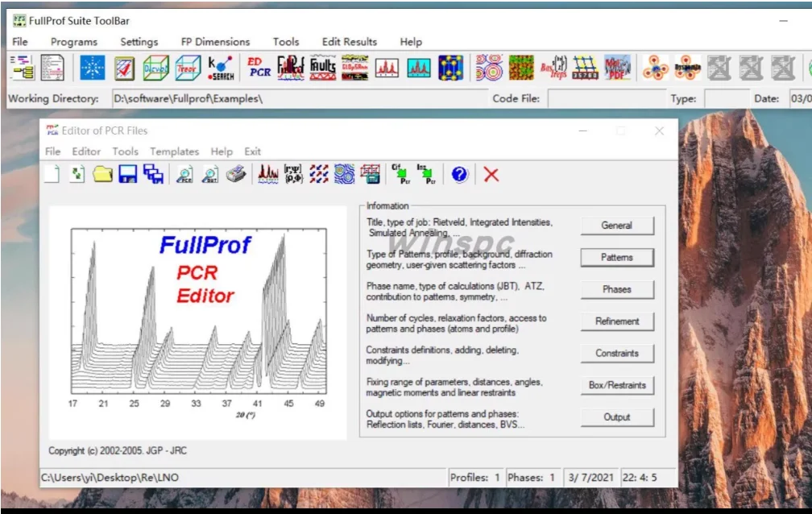This screenshot has height=514, width=812.
Task: Click the Output button
Action: [x=617, y=417]
